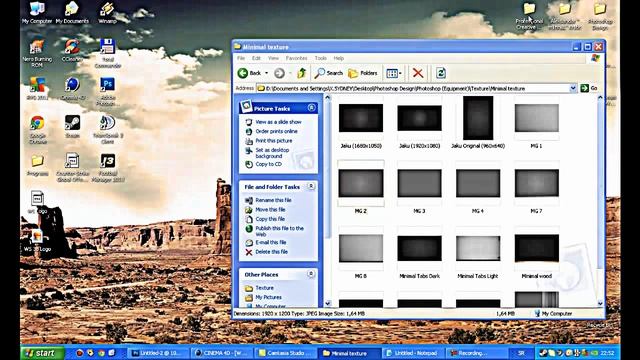Select the Minimal Tabs Light thumbnail
This screenshot has height=360, width=640.
pos(478,248)
